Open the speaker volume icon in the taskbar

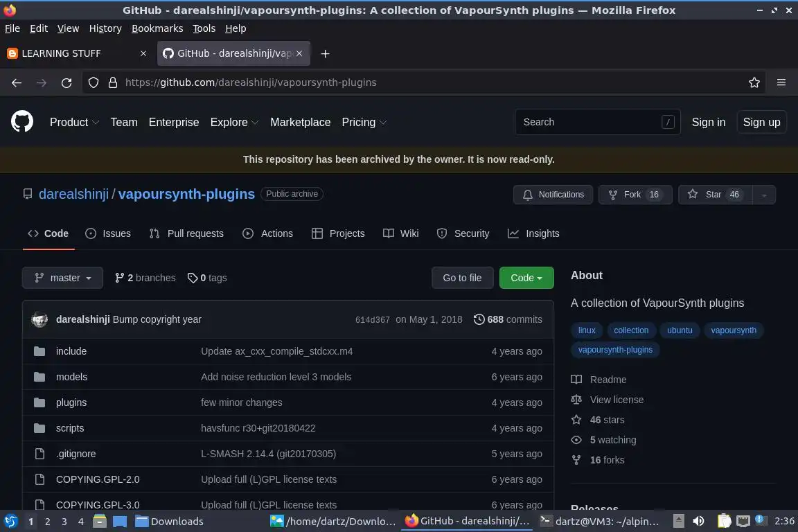(x=698, y=521)
